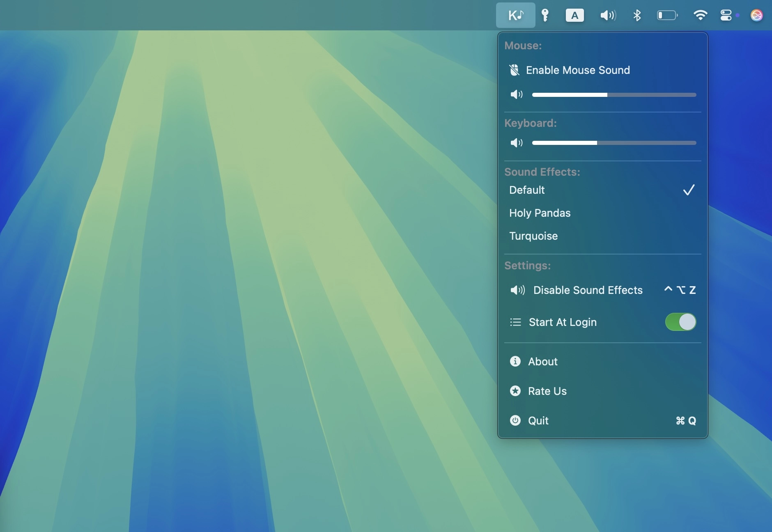Open the Bluetooth menu bar icon

637,15
